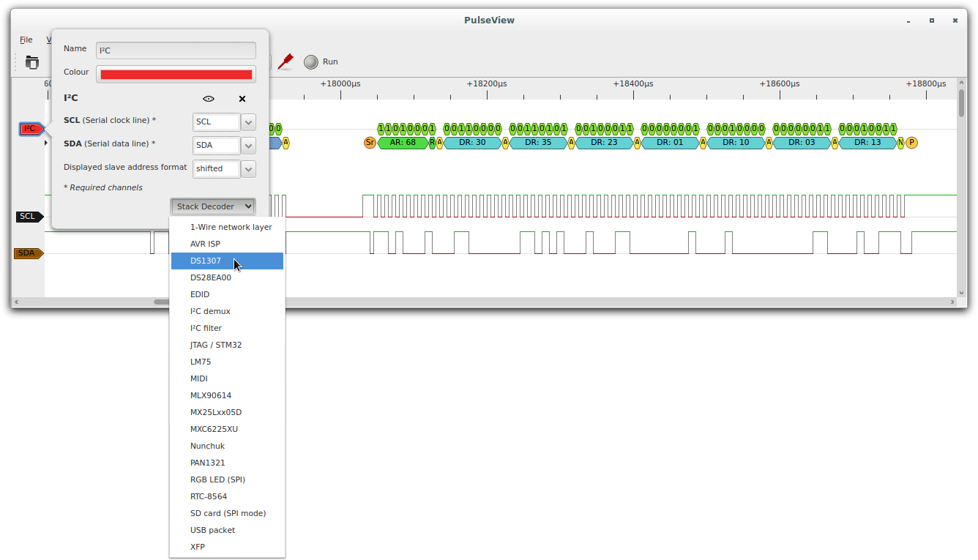Open slave address format dropdown

[248, 169]
